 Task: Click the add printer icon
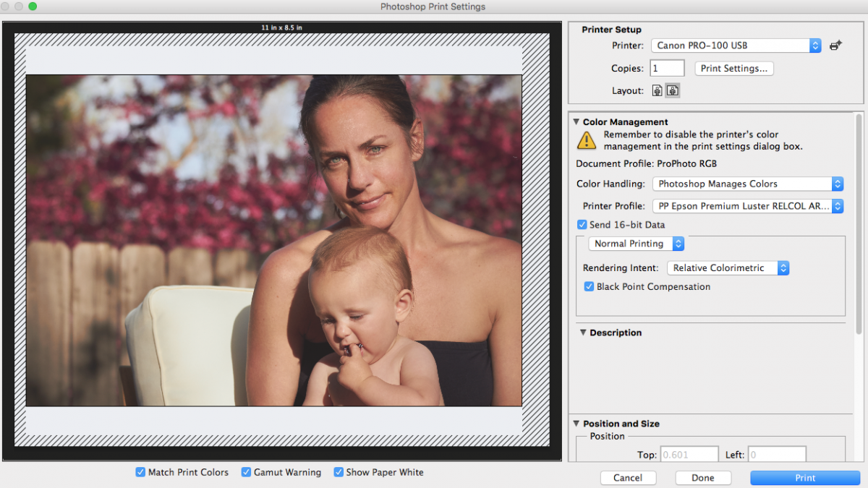835,46
